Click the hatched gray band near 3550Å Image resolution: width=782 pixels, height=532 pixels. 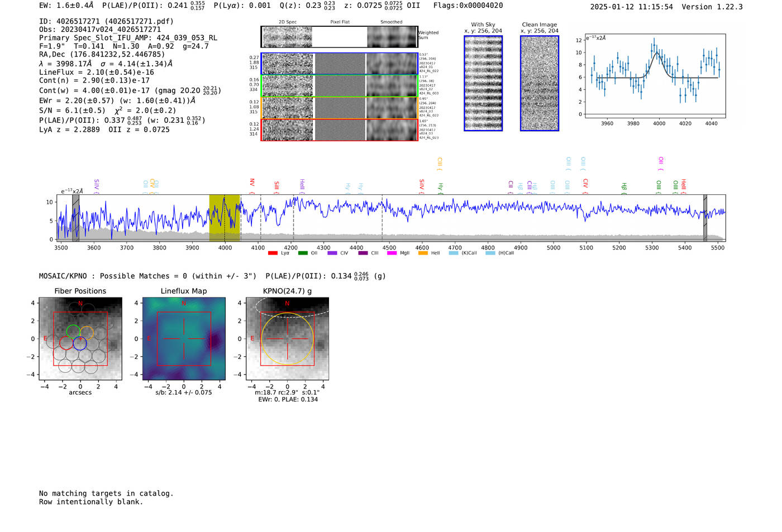pyautogui.click(x=75, y=218)
